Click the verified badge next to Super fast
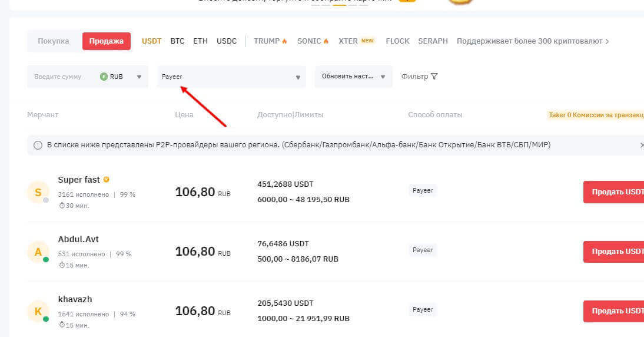The width and height of the screenshot is (644, 337). (107, 180)
